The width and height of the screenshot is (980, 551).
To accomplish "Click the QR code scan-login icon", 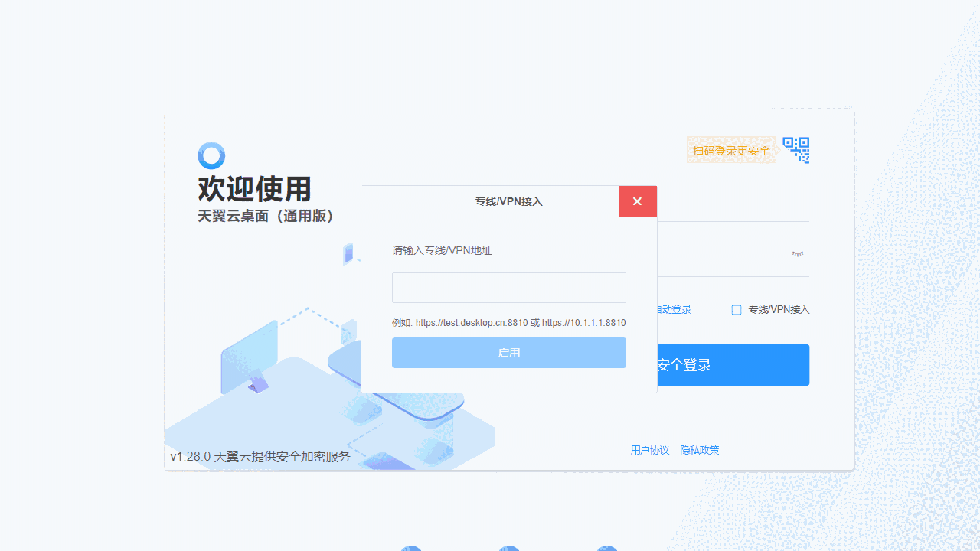I will [x=797, y=149].
